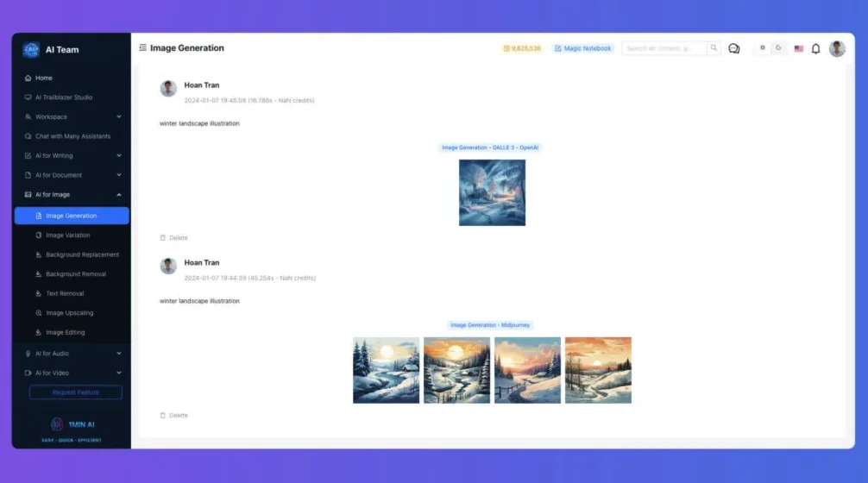
Task: Open notifications bell icon
Action: [x=815, y=48]
